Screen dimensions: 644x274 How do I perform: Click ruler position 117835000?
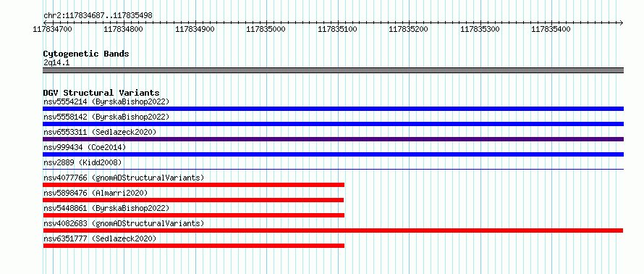tap(266, 30)
